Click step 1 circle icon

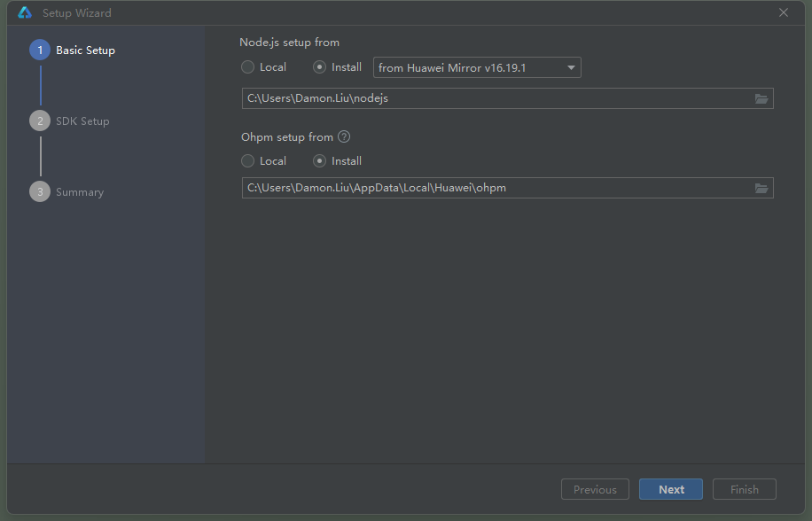[40, 51]
